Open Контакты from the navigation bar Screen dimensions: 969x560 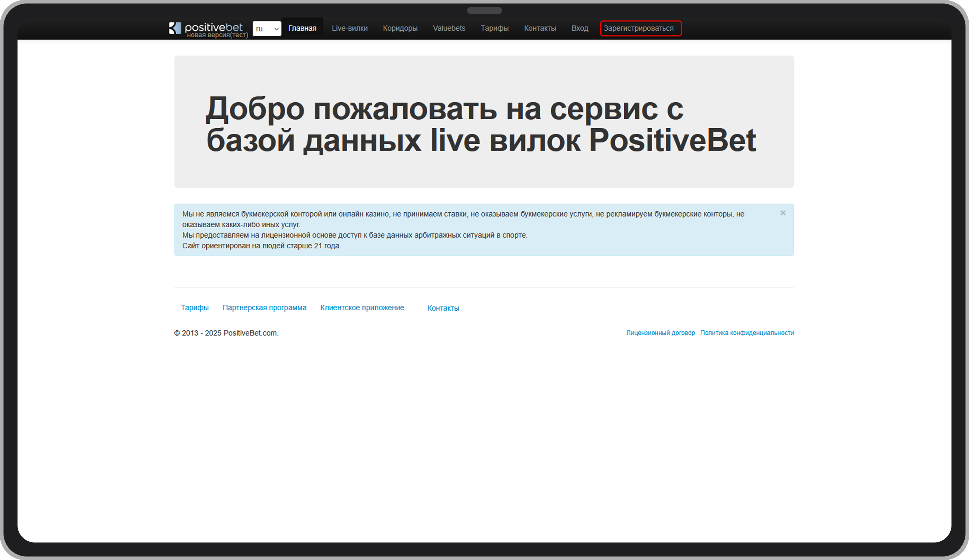(x=540, y=28)
